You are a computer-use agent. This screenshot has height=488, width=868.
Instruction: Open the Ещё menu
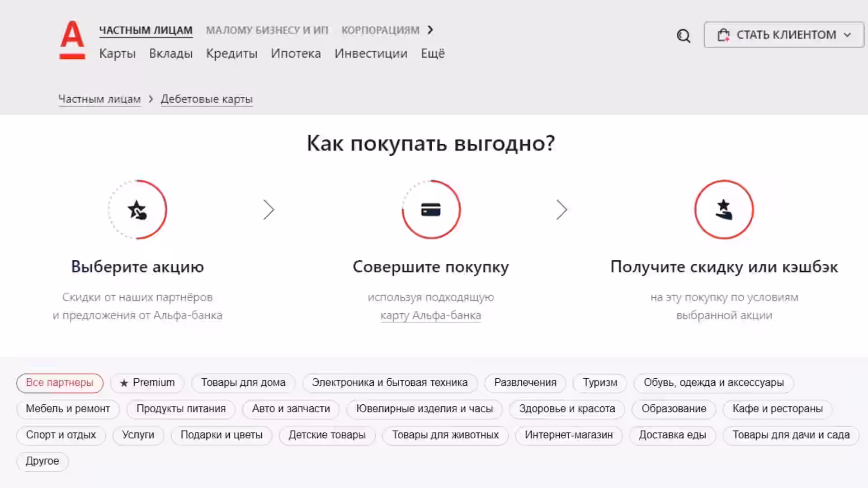(x=433, y=53)
